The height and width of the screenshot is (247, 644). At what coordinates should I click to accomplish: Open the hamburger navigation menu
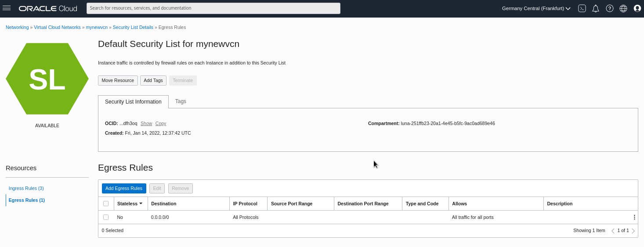pos(7,8)
